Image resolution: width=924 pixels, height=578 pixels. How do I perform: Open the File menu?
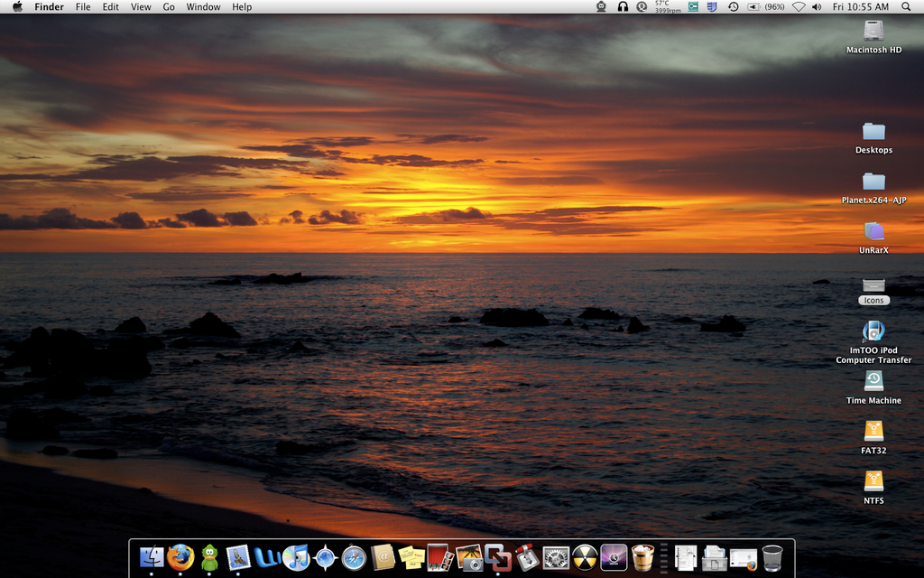click(83, 7)
